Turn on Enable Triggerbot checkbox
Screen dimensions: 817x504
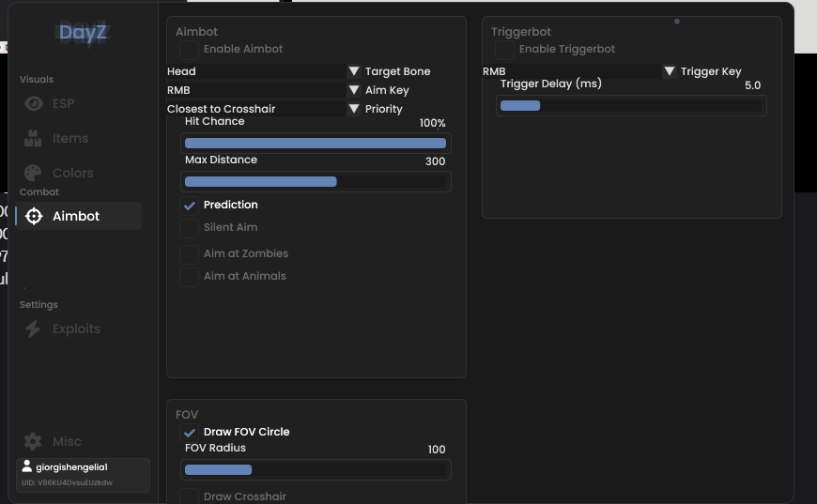[x=504, y=50]
